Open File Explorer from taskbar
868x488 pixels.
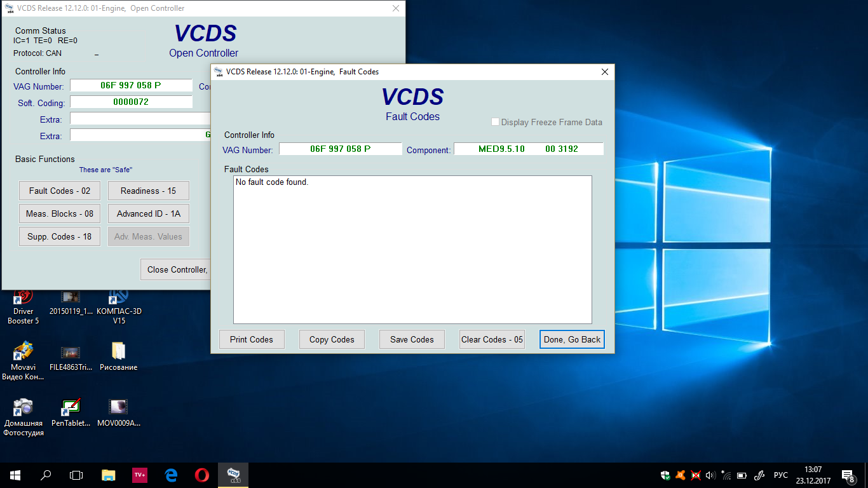click(109, 475)
